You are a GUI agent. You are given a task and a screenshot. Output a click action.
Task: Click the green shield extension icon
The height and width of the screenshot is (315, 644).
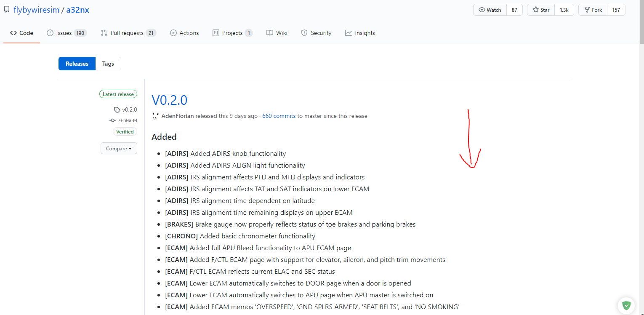click(626, 305)
